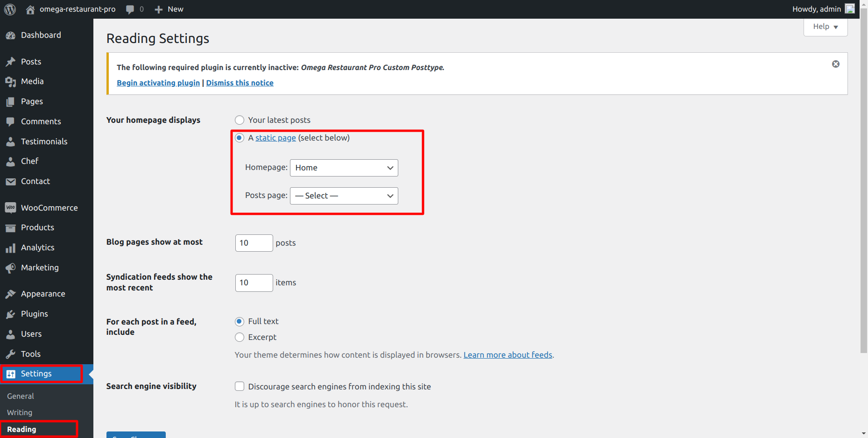Select Your latest posts radio button
Screen dimensions: 868x438
coord(240,120)
